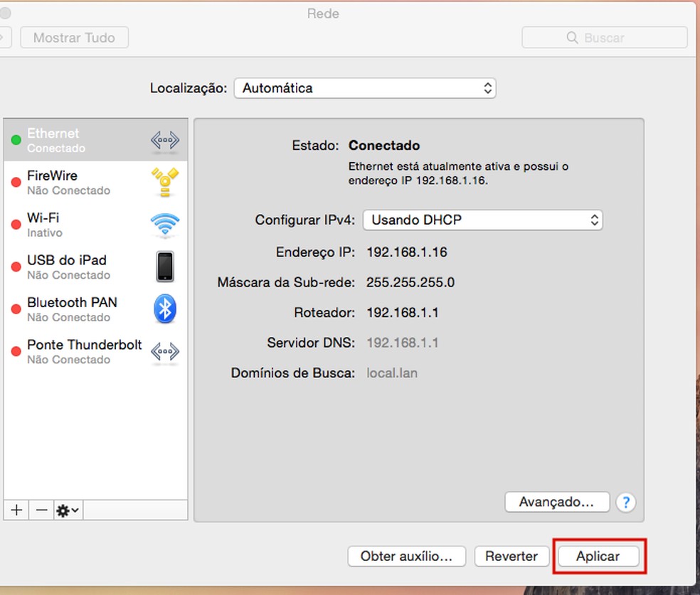Click the red status dot beside FireWire

16,182
